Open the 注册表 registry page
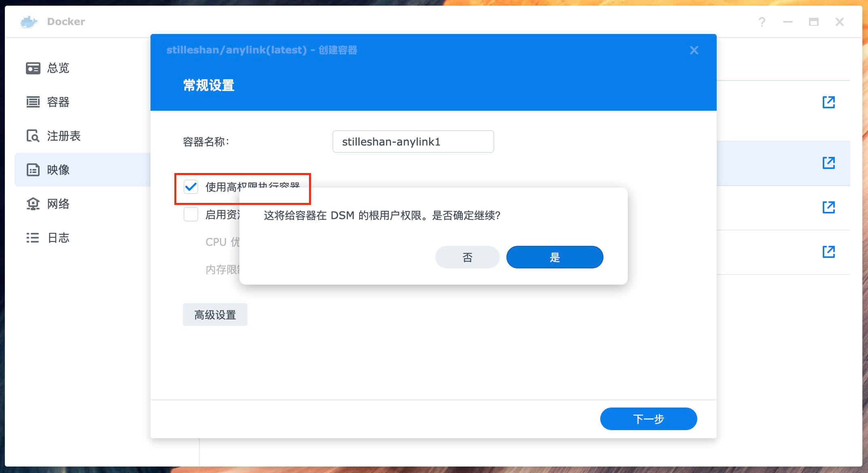868x473 pixels. point(63,136)
